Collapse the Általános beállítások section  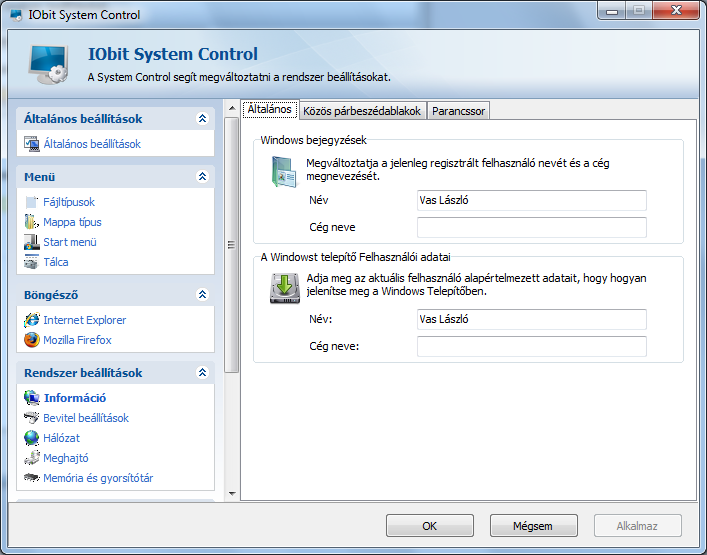point(202,119)
